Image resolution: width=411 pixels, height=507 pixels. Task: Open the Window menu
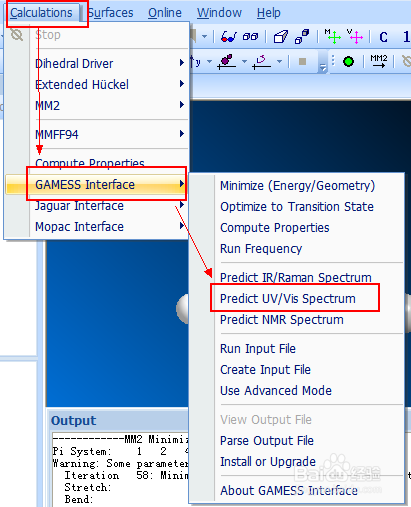coord(219,13)
